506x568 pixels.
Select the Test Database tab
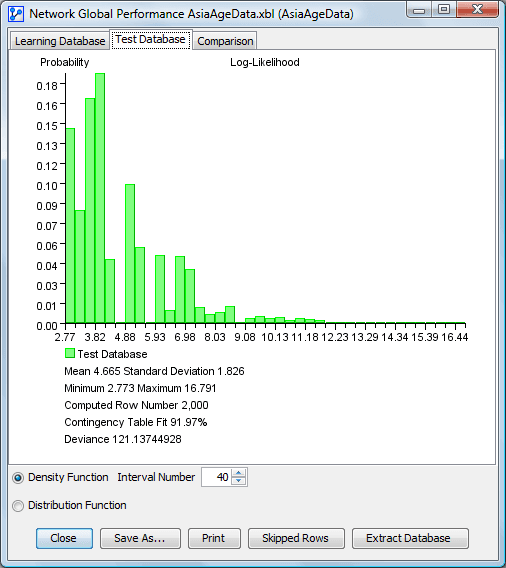coord(151,39)
